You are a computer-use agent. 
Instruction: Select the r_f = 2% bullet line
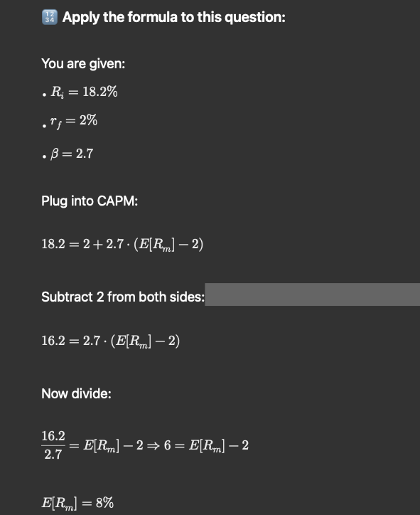point(70,121)
